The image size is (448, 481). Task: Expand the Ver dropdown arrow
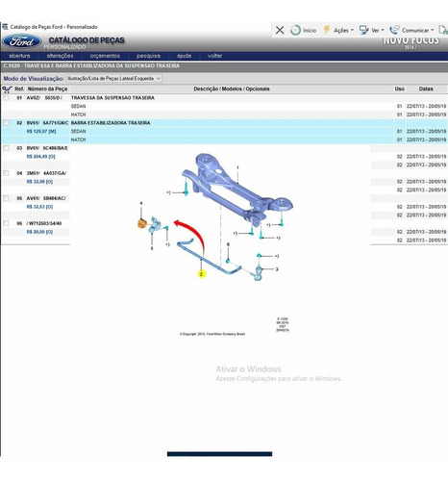383,30
